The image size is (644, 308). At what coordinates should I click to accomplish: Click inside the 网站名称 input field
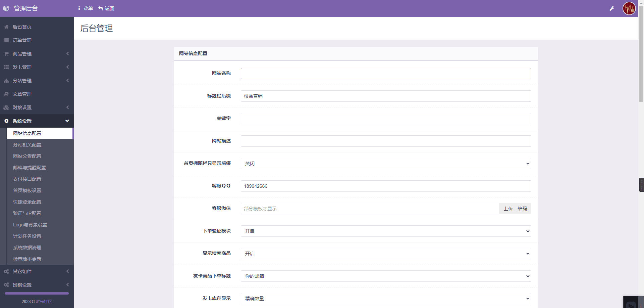tap(385, 73)
